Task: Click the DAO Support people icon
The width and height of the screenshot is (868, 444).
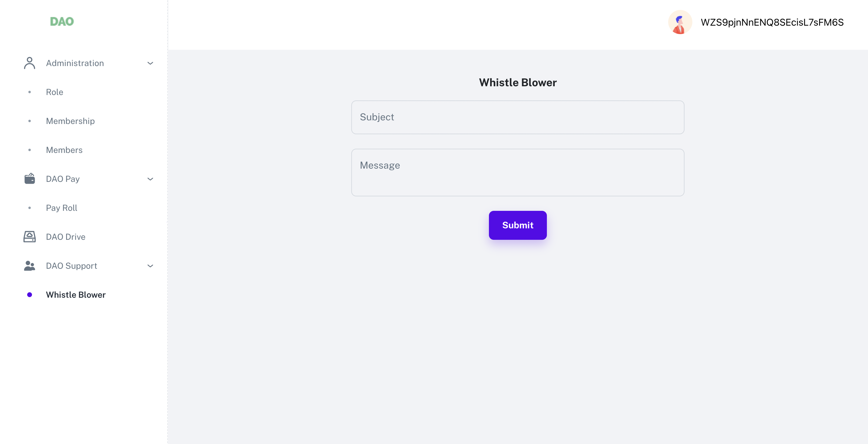Action: (x=29, y=266)
